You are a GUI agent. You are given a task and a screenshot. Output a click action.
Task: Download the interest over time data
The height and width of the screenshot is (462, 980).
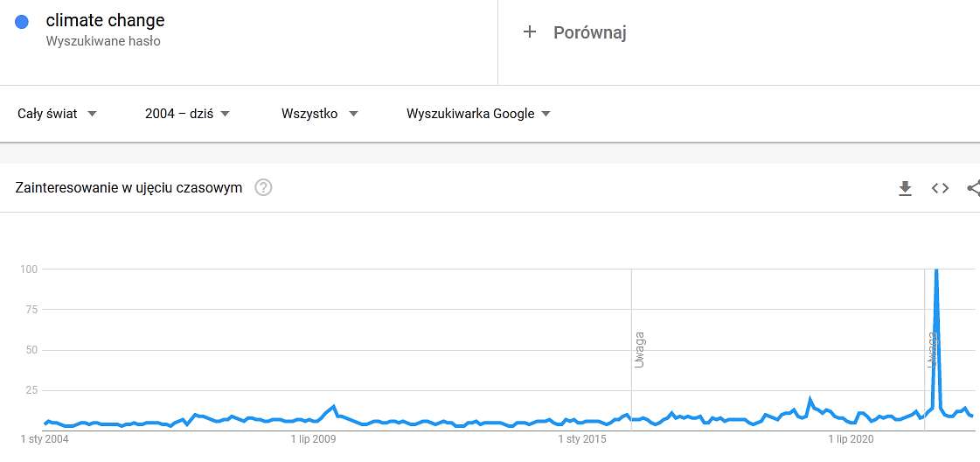905,188
